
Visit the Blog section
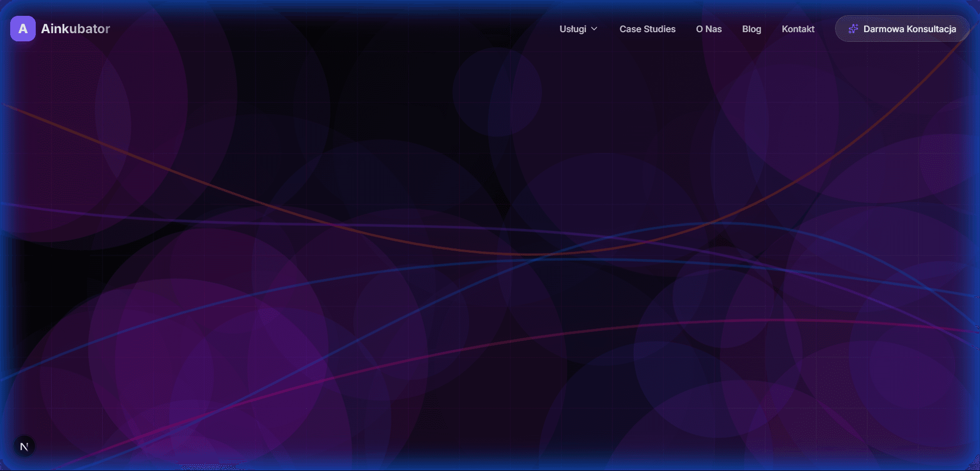tap(752, 29)
